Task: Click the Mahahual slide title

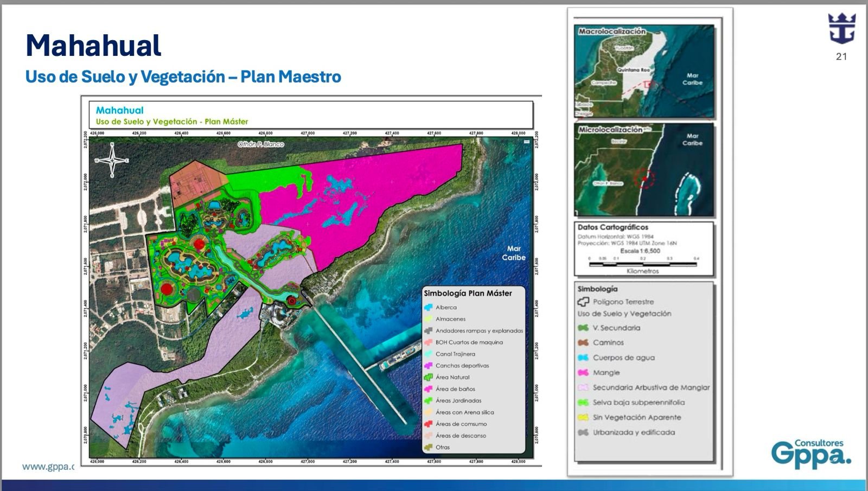Action: (93, 46)
